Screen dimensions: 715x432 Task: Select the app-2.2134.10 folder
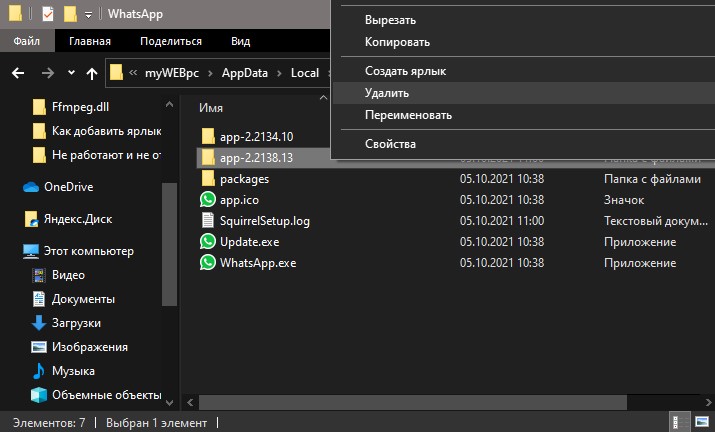click(x=256, y=137)
